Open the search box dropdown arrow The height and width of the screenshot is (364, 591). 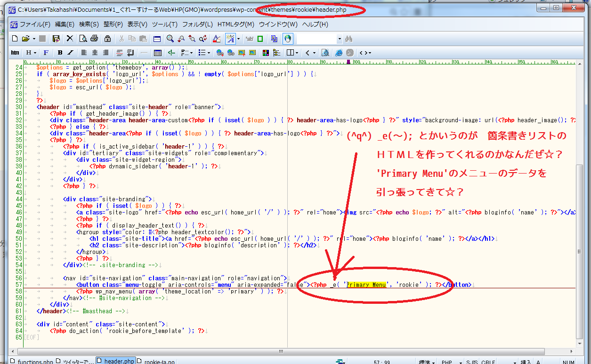tap(340, 39)
